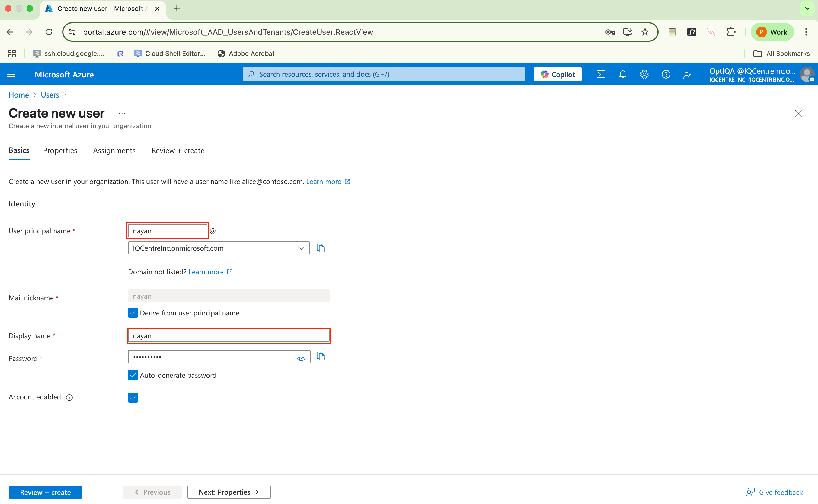Open a new browser tab
Viewport: 818px width, 504px height.
177,8
